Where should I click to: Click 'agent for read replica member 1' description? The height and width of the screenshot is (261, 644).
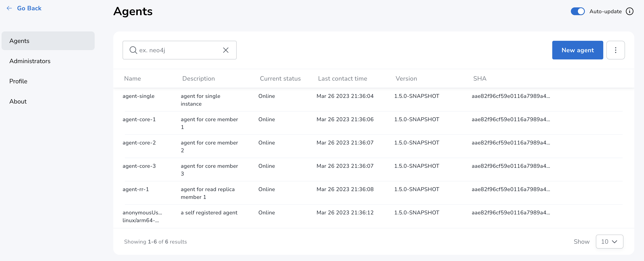208,193
